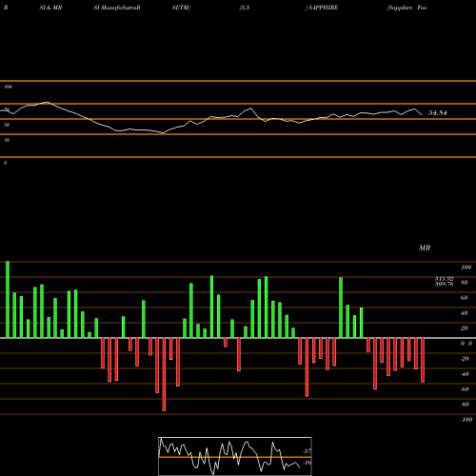Click the 'SI(TM)' header text
476x476 pixels.
(x=181, y=8)
